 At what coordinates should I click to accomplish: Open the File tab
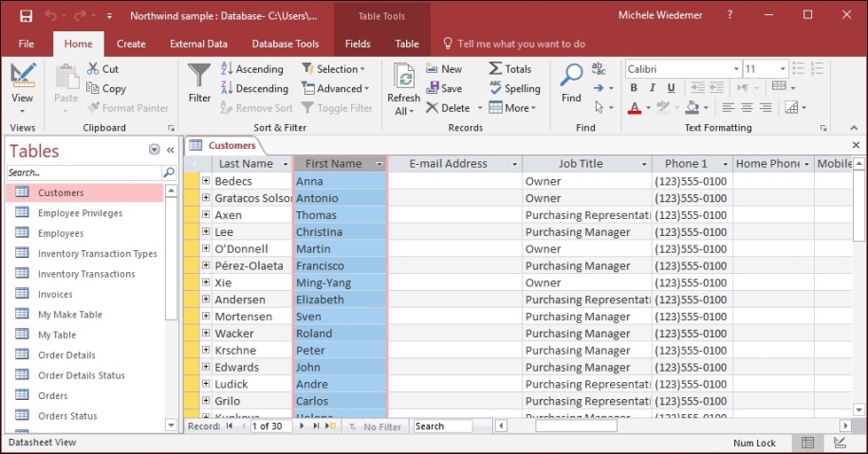[x=26, y=44]
